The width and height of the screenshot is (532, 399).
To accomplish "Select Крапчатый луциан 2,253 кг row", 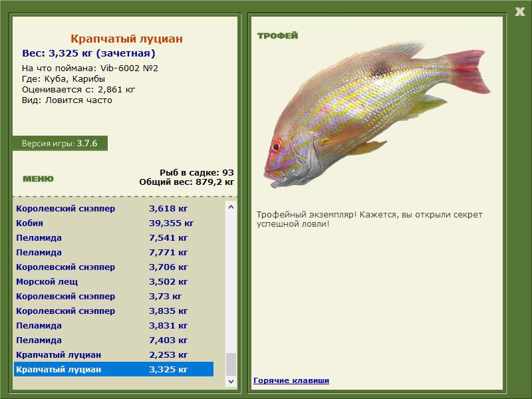I will 114,354.
